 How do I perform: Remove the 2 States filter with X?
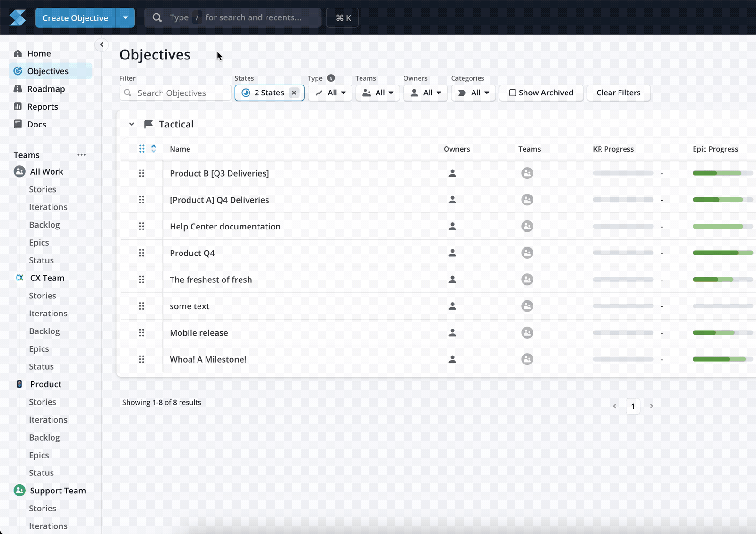tap(294, 93)
